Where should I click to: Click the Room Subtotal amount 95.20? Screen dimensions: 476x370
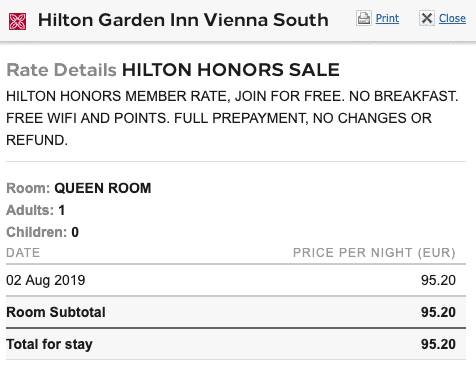pos(438,312)
